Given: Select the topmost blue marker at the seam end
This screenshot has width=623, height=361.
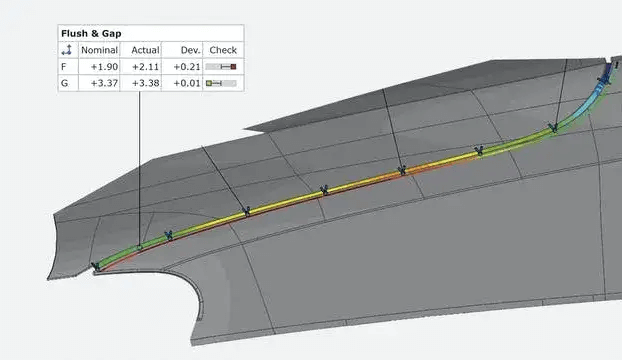Looking at the screenshot, I should tap(605, 80).
